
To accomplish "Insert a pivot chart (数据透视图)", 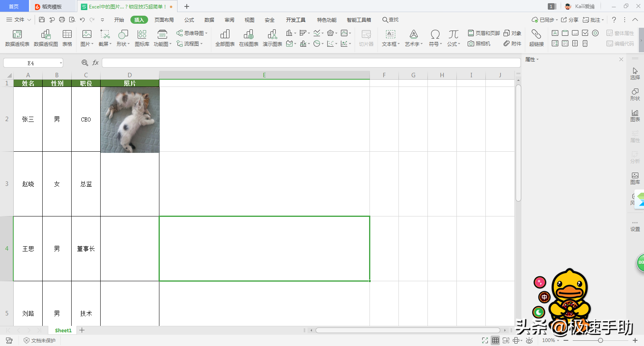I will [46, 38].
